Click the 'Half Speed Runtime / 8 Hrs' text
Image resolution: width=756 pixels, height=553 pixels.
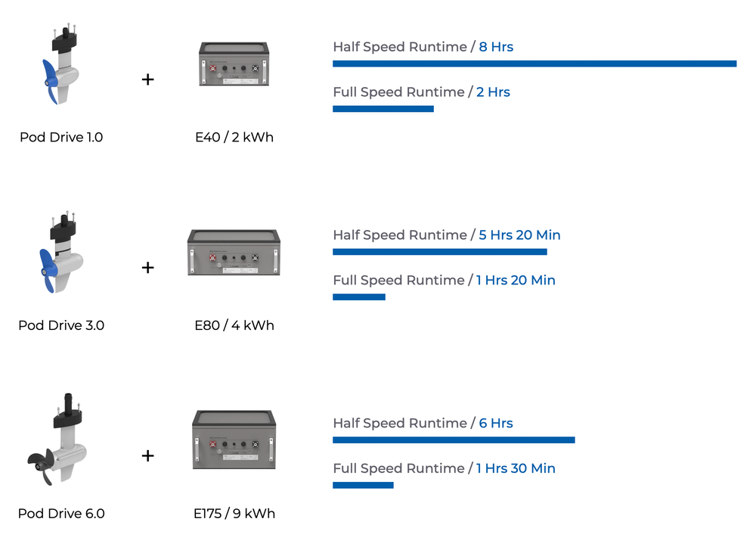click(x=423, y=47)
